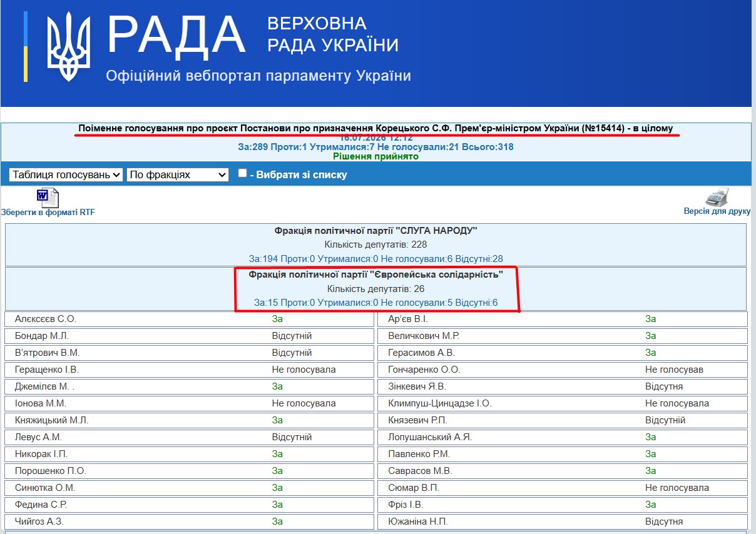Click 'Не голосувала' vote of Сюмар В.П.
Image resolution: width=756 pixels, height=534 pixels.
[677, 488]
